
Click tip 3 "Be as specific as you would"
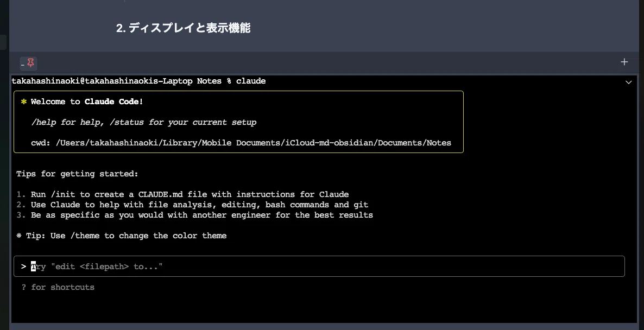tap(195, 215)
